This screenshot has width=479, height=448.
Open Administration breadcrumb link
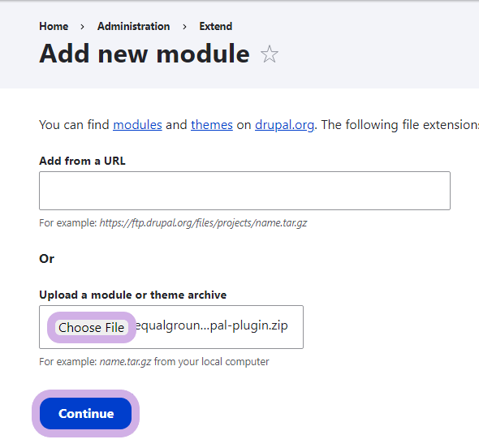tap(133, 26)
